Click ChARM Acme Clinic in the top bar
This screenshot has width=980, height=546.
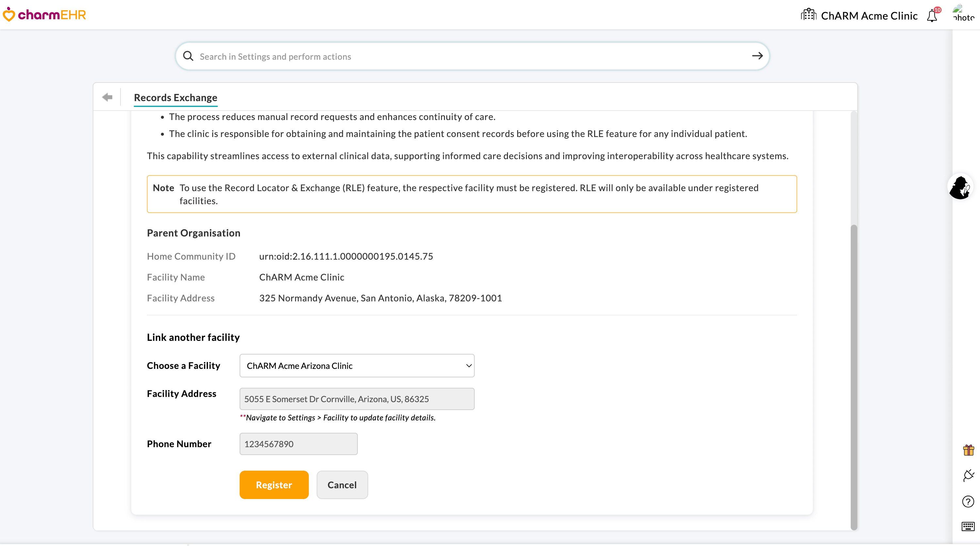[869, 16]
